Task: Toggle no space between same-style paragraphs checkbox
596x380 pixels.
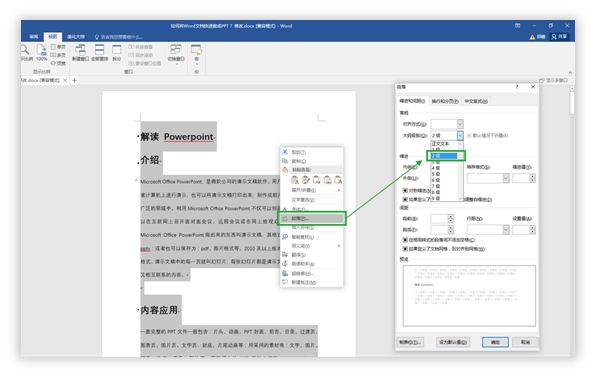Action: coord(405,240)
